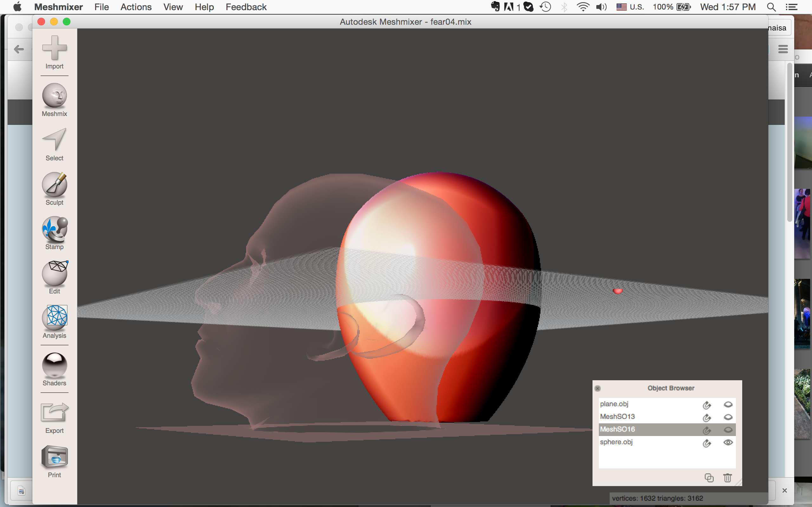Delete selected object in Object Browser
The width and height of the screenshot is (812, 507).
(729, 478)
